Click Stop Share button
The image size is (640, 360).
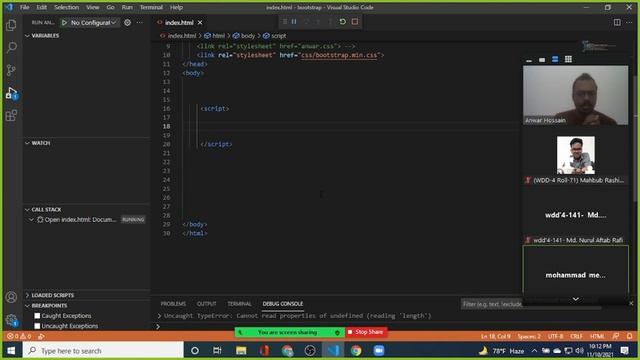(366, 332)
